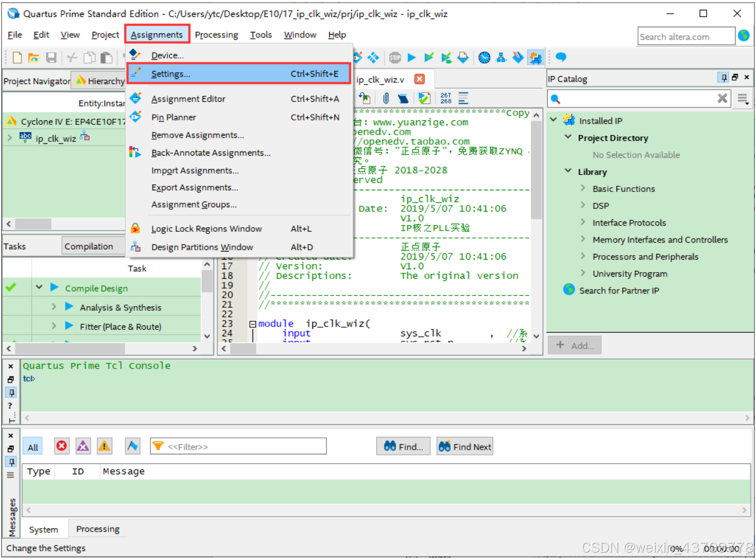Pin the Tcl Console panel

point(11,392)
